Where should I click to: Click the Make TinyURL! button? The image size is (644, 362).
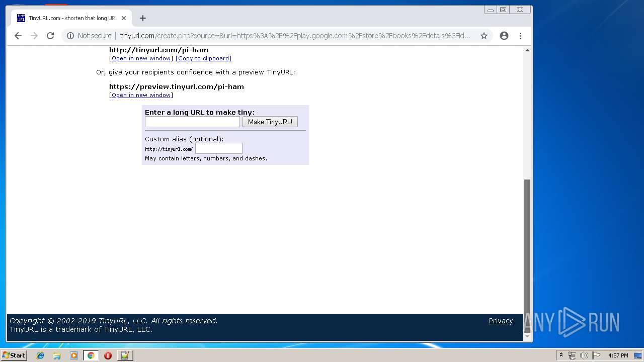click(270, 122)
